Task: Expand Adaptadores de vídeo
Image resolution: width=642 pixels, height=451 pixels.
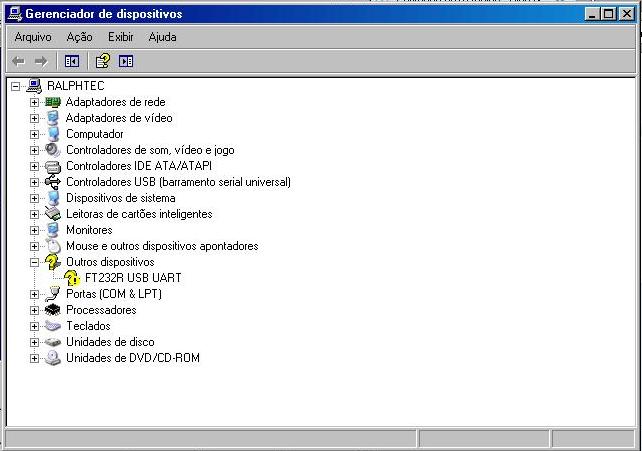Action: click(34, 118)
